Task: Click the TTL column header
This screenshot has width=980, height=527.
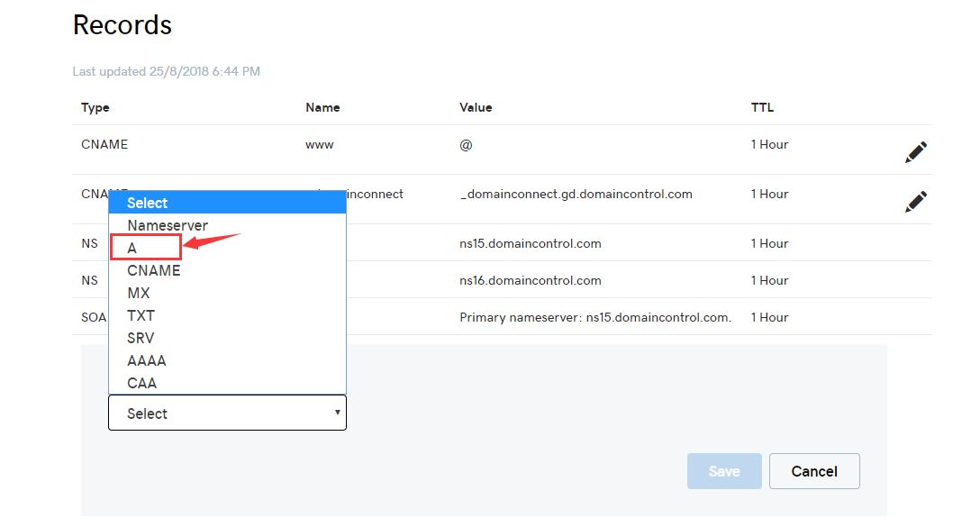Action: click(x=762, y=107)
